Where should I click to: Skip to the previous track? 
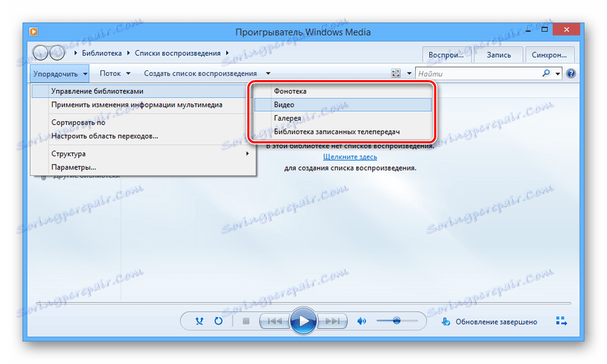tap(275, 321)
